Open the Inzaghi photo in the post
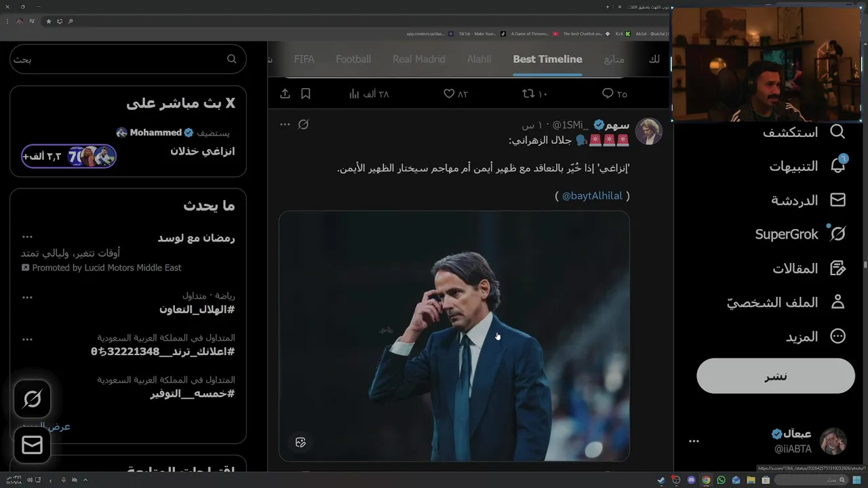 pos(454,336)
